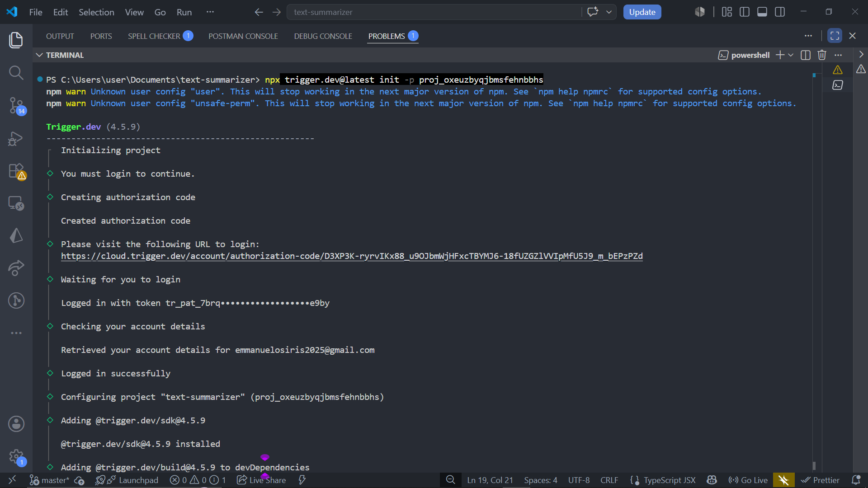Open Manage gear settings menu

16,457
